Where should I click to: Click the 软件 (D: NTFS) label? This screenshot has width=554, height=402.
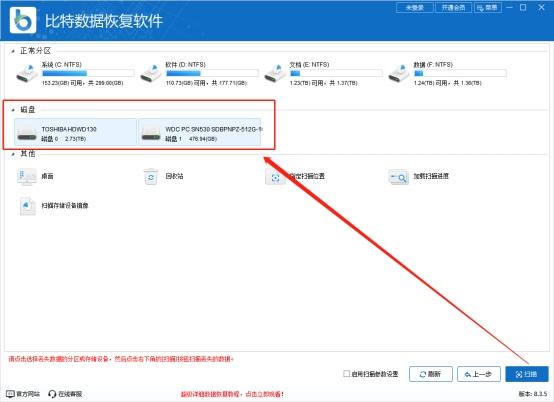coord(185,65)
